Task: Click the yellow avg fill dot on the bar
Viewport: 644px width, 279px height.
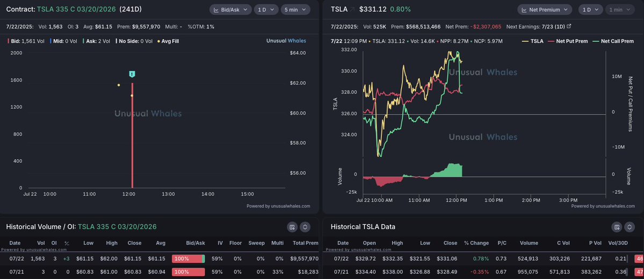Action: click(x=132, y=96)
